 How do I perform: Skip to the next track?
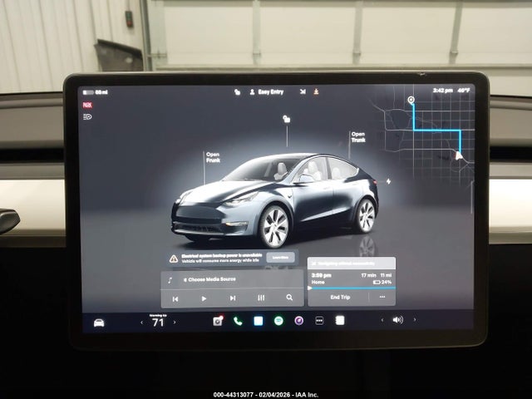[x=233, y=298]
